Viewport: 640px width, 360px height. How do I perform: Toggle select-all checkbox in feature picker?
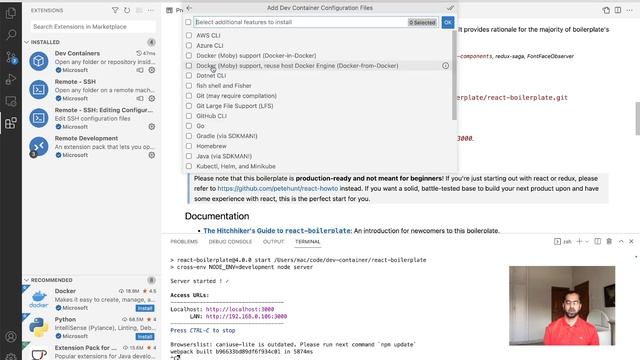coord(188,22)
